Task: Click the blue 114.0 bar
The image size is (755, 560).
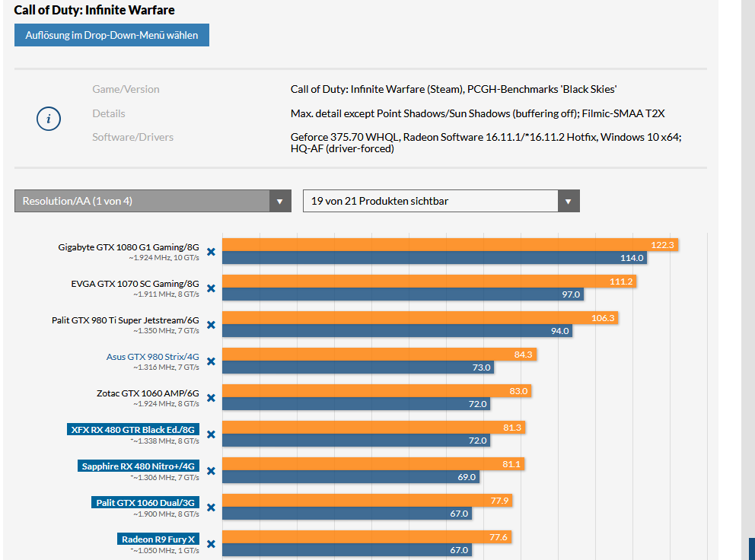Action: 435,258
